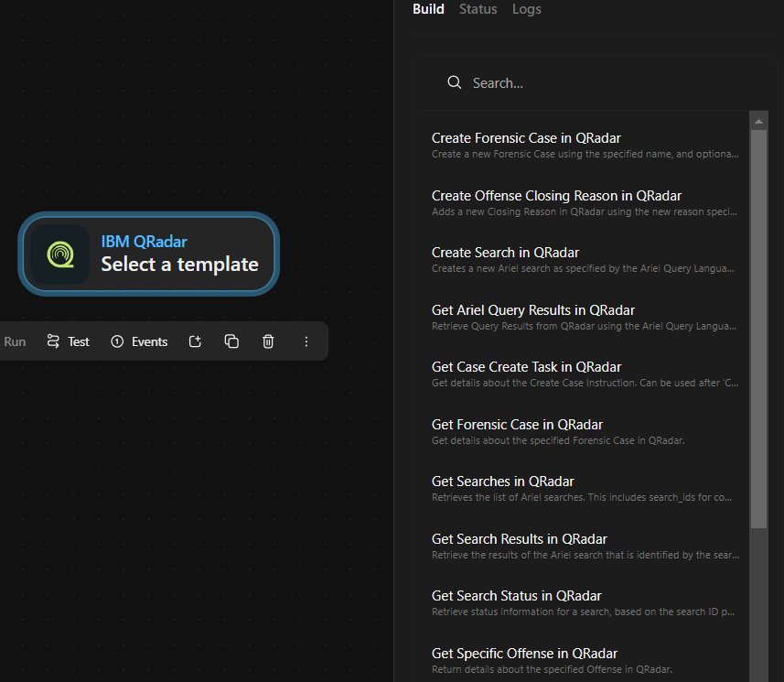Image resolution: width=784 pixels, height=682 pixels.
Task: Switch to the Build tab
Action: 428,9
